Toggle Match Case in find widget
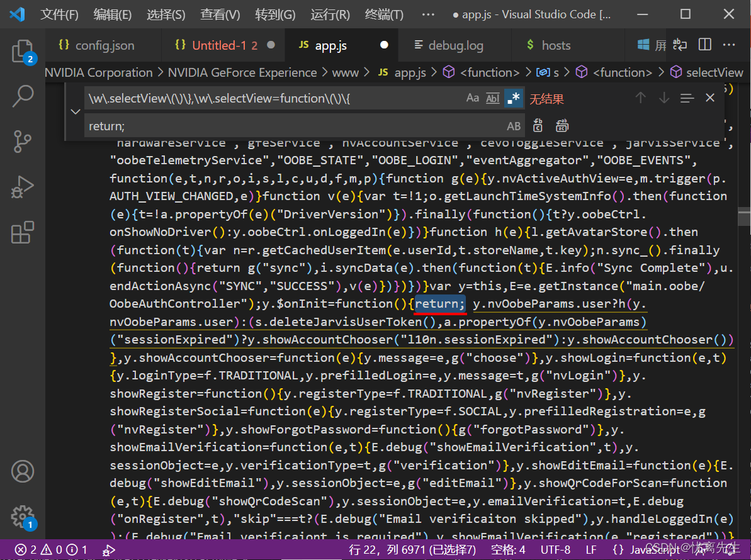Image resolution: width=751 pixels, height=560 pixels. (472, 98)
